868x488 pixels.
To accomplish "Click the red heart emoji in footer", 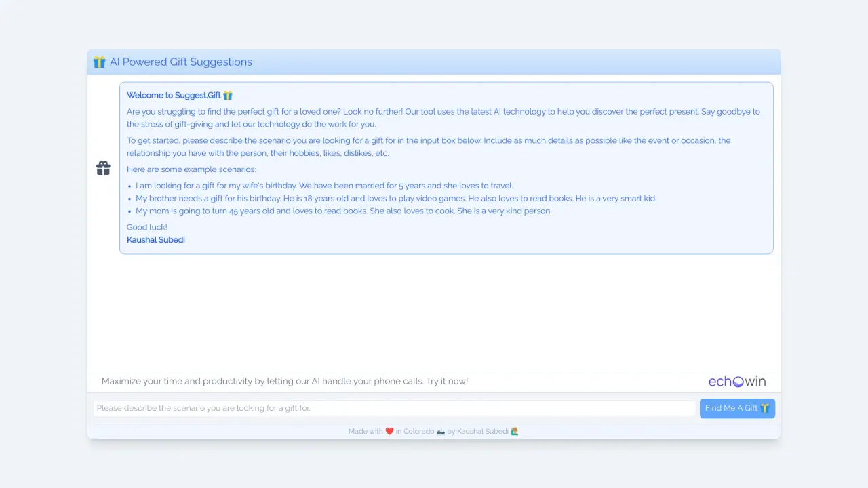I will pyautogui.click(x=389, y=431).
